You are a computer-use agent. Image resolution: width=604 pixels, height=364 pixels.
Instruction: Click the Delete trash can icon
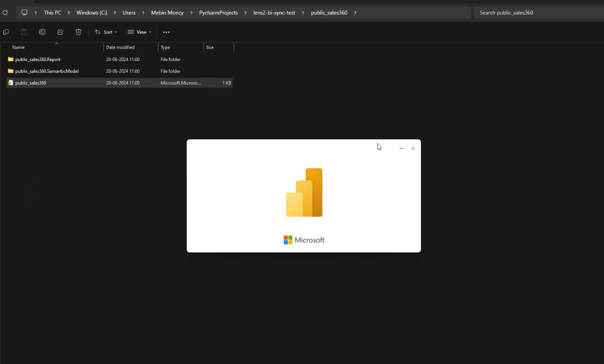(x=78, y=32)
